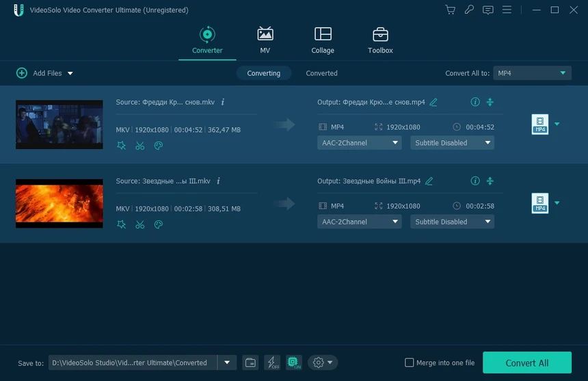Viewport: 588px width, 381px height.
Task: Open the Toolbox tab
Action: (x=380, y=40)
